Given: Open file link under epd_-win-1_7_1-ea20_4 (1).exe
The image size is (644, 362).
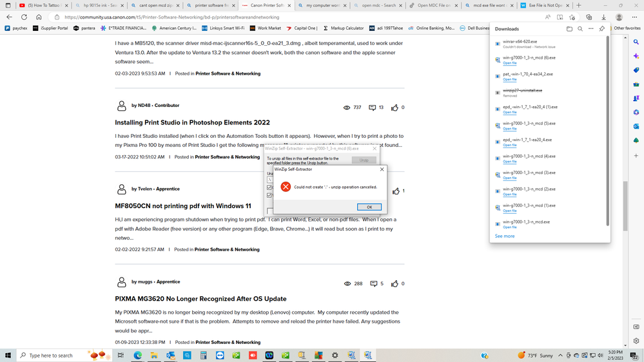Looking at the screenshot, I should pos(510,112).
